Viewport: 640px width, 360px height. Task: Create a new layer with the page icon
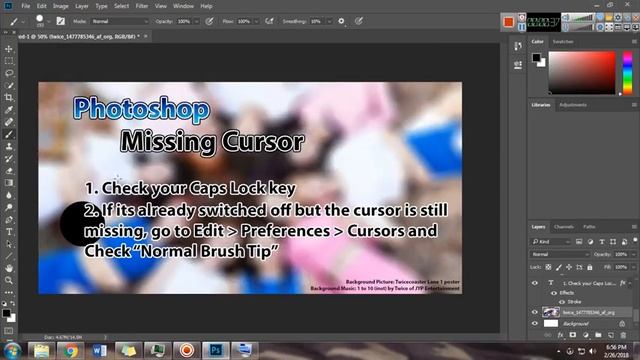[x=611, y=335]
